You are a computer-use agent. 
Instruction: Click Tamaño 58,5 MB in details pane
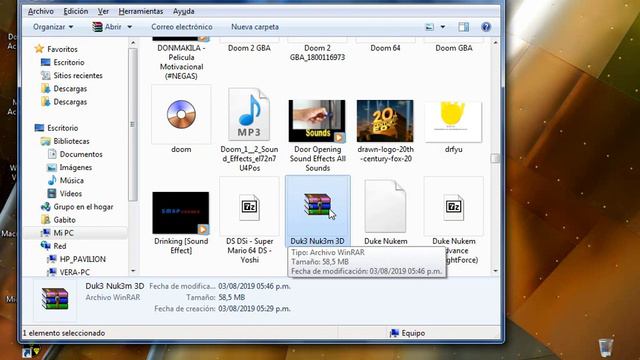click(231, 298)
